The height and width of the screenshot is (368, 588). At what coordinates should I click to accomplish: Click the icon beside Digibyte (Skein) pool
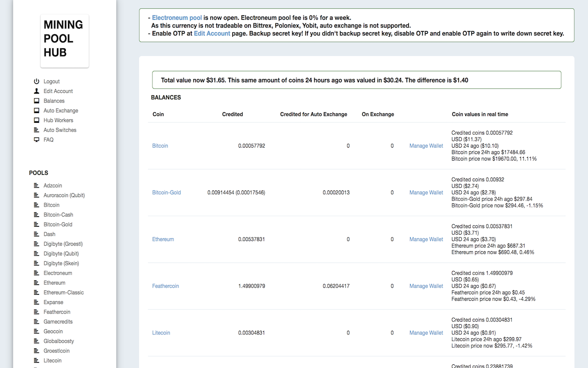point(37,264)
